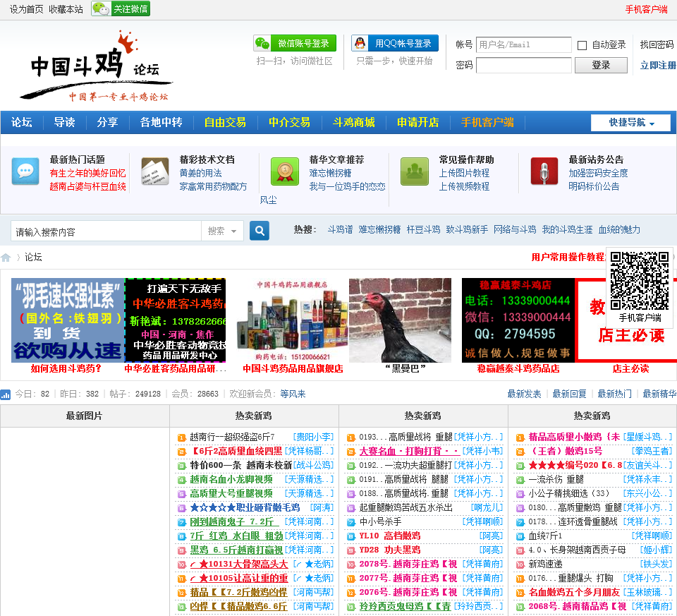Screen dimensions: 677x616
Task: Click the 稳赢越泰斗鸡店 ad banner
Action: pyautogui.click(x=518, y=320)
